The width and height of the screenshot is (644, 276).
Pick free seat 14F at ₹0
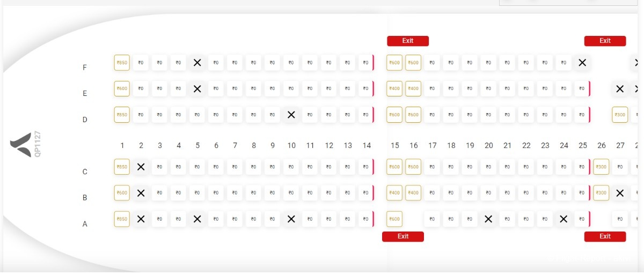point(365,62)
